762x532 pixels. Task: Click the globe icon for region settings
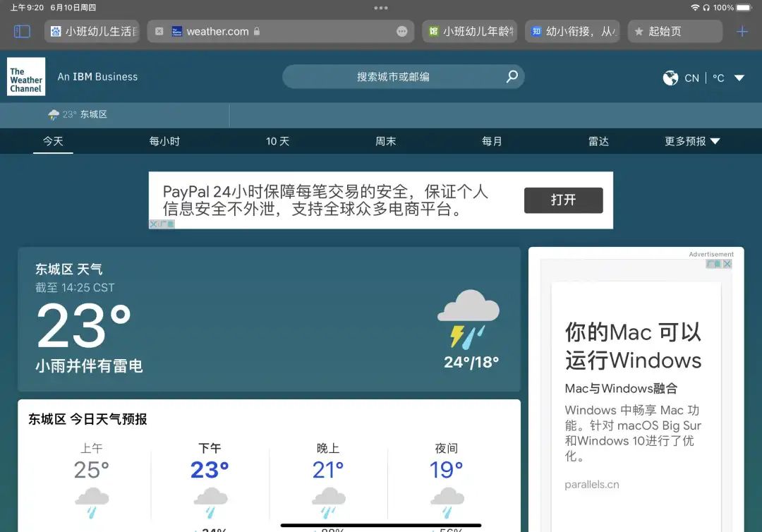(x=670, y=78)
